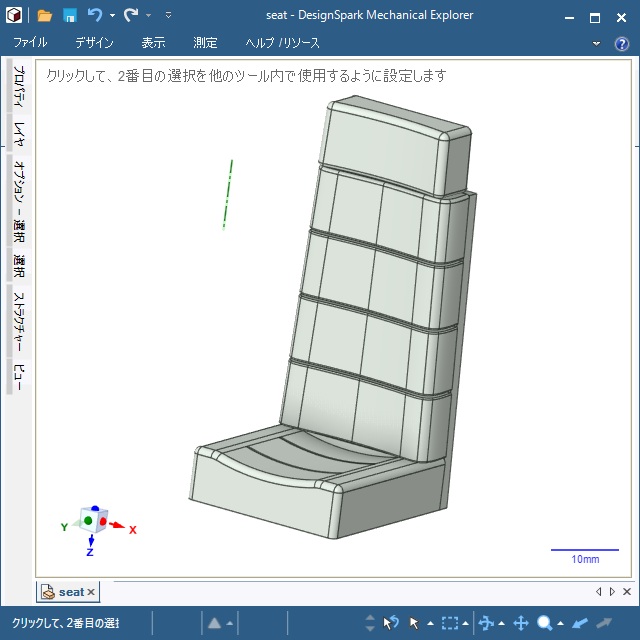The image size is (640, 640).
Task: Click the Help question mark icon
Action: pyautogui.click(x=621, y=43)
